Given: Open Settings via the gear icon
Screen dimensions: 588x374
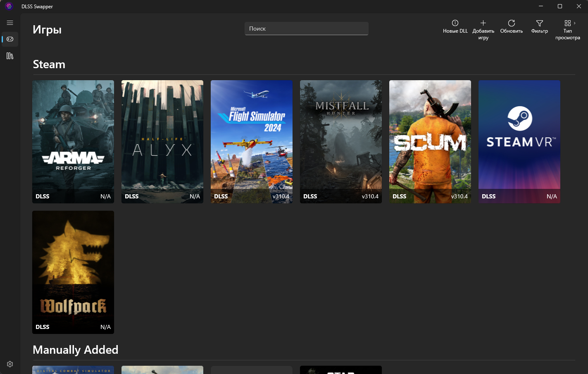Looking at the screenshot, I should pos(10,364).
